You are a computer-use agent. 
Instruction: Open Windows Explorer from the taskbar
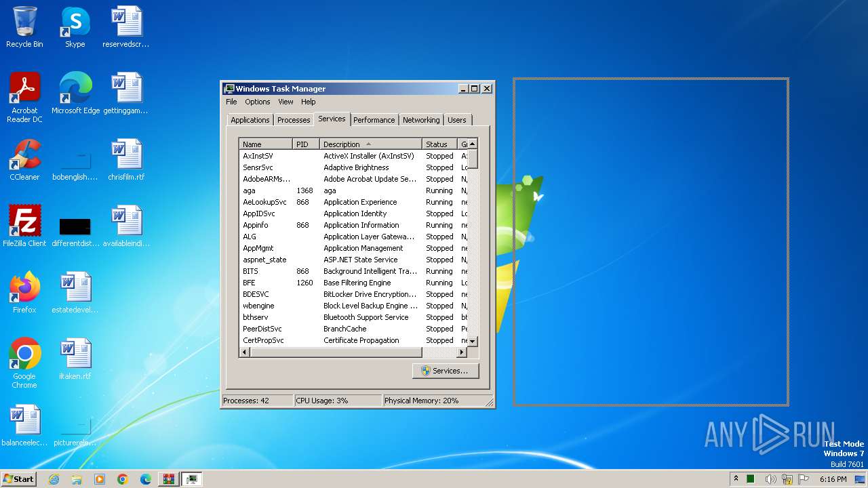point(77,479)
